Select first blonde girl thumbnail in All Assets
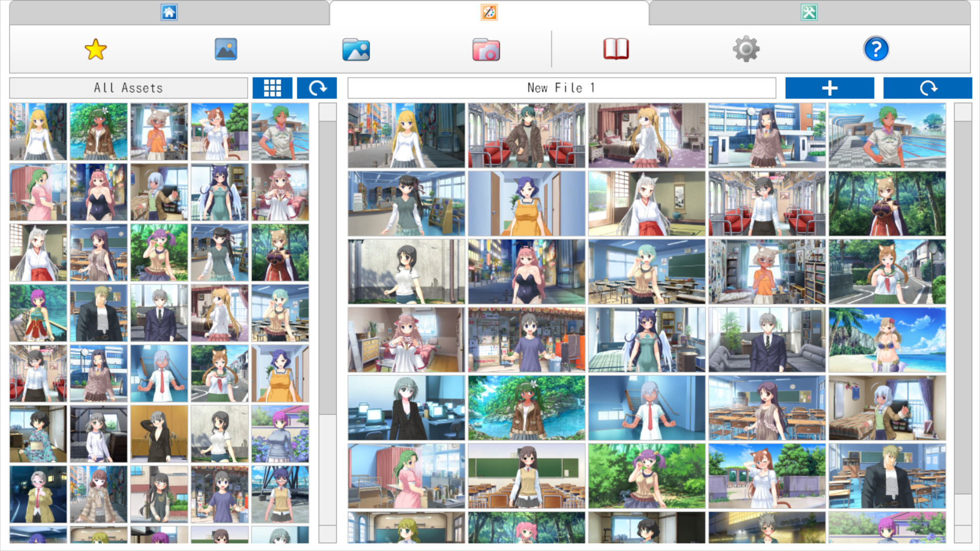 tap(38, 132)
